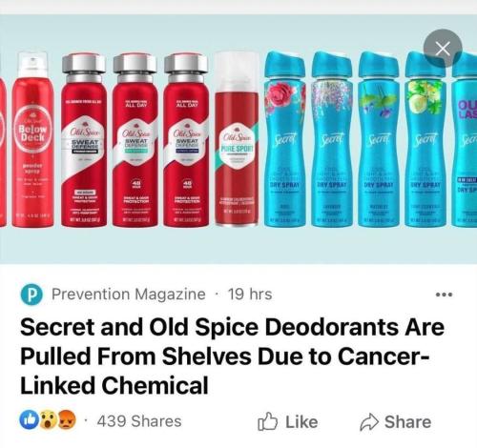
Task: Click the angry face reaction icon
Action: tap(68, 420)
